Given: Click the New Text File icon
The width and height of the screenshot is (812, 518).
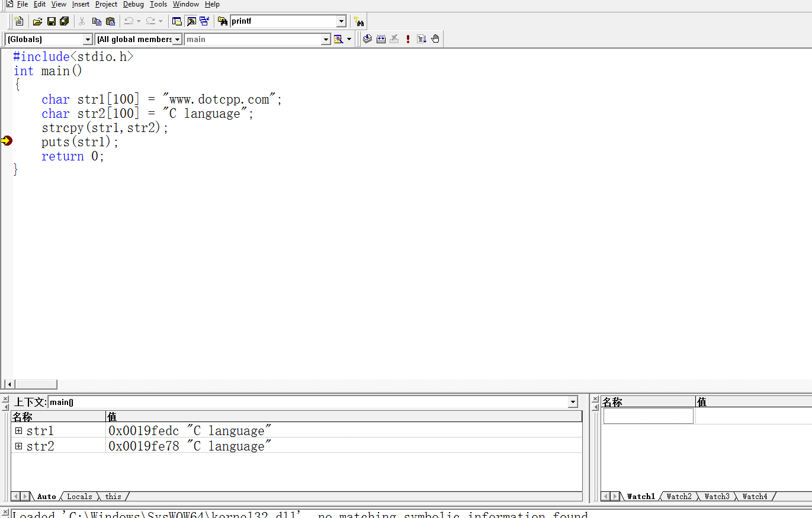Looking at the screenshot, I should (x=19, y=21).
